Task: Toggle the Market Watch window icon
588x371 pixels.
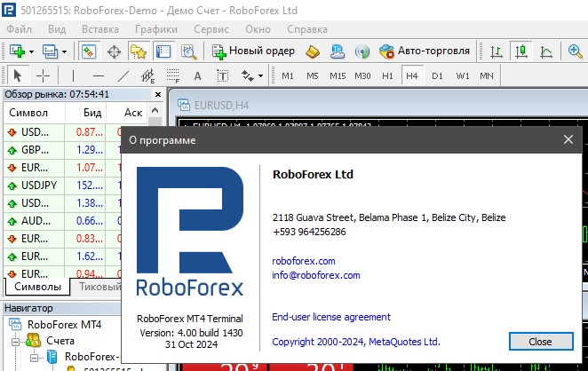Action: [x=89, y=51]
